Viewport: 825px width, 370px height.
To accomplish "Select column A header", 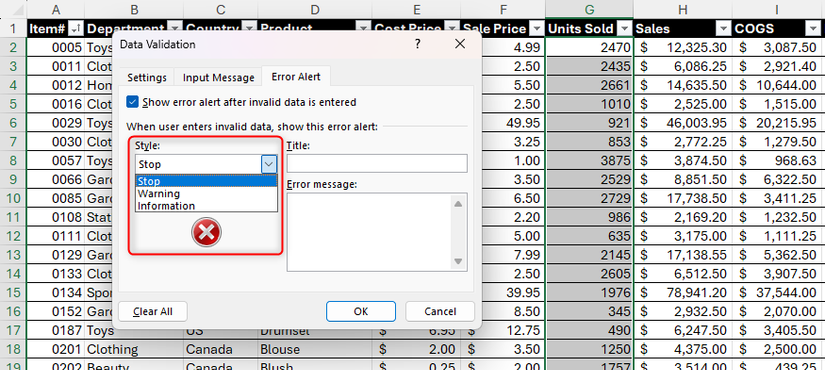I will [x=55, y=9].
